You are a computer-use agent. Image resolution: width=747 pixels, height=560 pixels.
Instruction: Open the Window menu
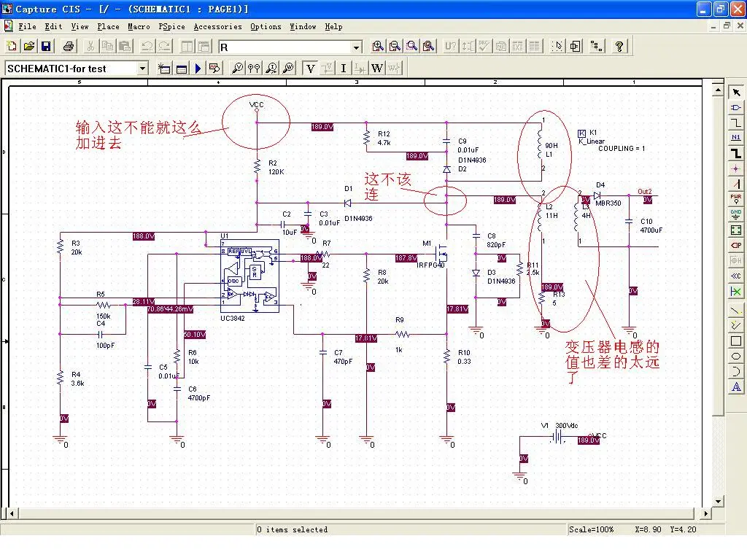click(303, 27)
